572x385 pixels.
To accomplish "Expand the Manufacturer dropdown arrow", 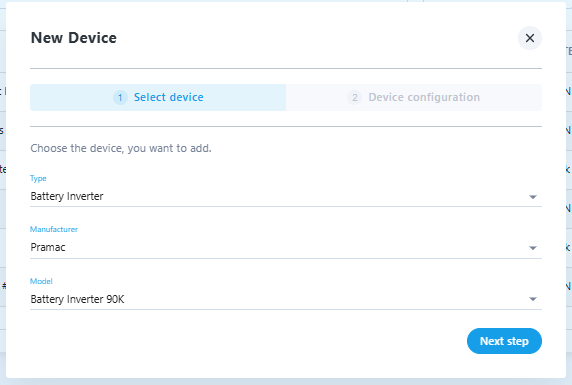I will pos(533,248).
